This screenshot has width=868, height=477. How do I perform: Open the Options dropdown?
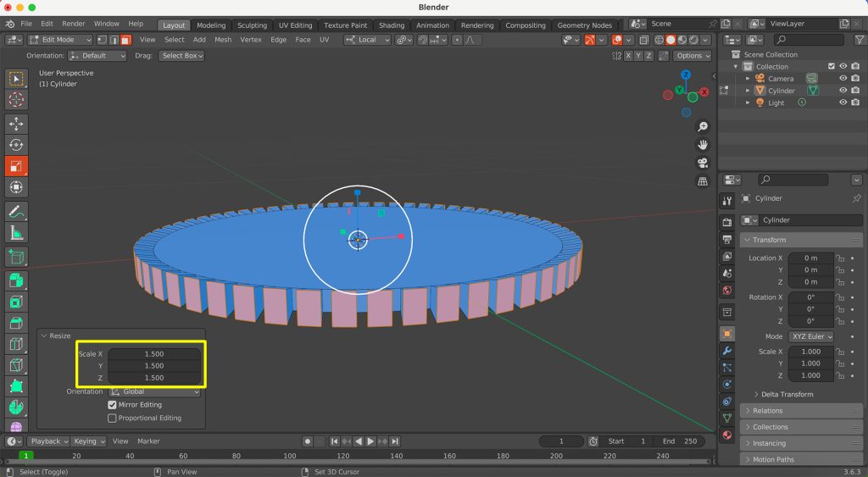tap(693, 56)
